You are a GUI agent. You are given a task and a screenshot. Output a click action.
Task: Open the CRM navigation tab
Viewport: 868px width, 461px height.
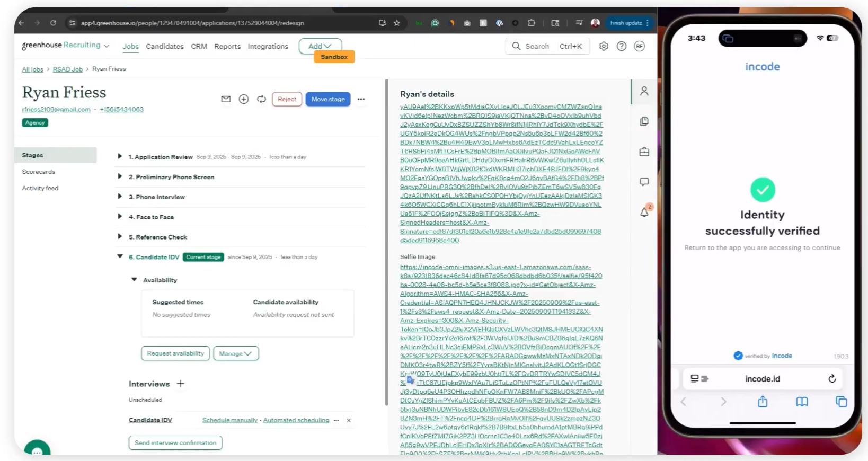pos(199,46)
